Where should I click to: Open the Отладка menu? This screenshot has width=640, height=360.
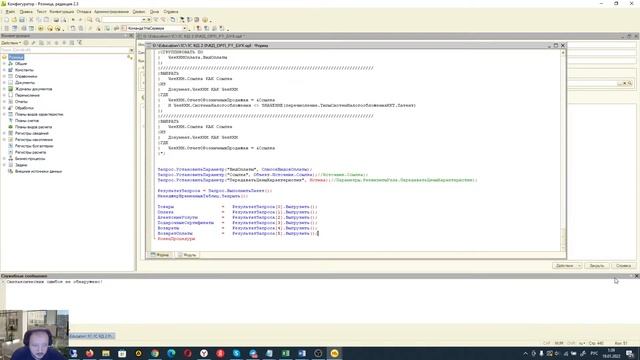click(84, 12)
